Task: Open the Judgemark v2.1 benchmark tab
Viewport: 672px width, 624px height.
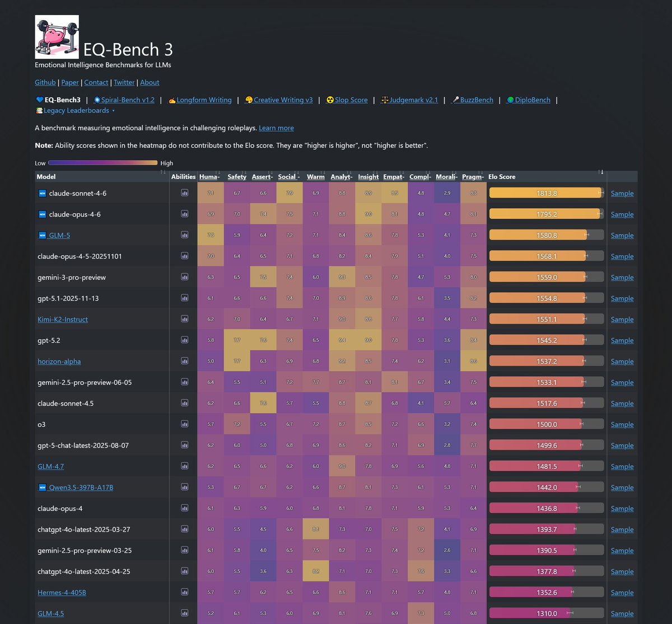Action: [413, 100]
